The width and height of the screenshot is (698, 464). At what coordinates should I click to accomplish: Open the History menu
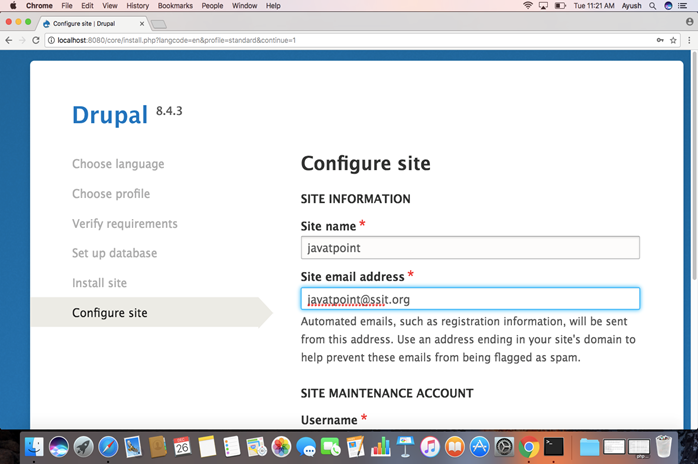[138, 5]
